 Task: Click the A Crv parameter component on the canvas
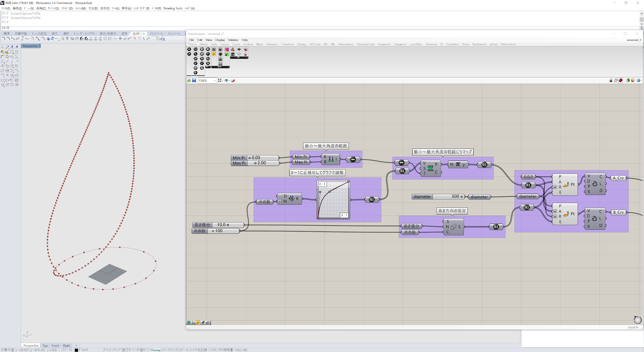click(x=618, y=178)
